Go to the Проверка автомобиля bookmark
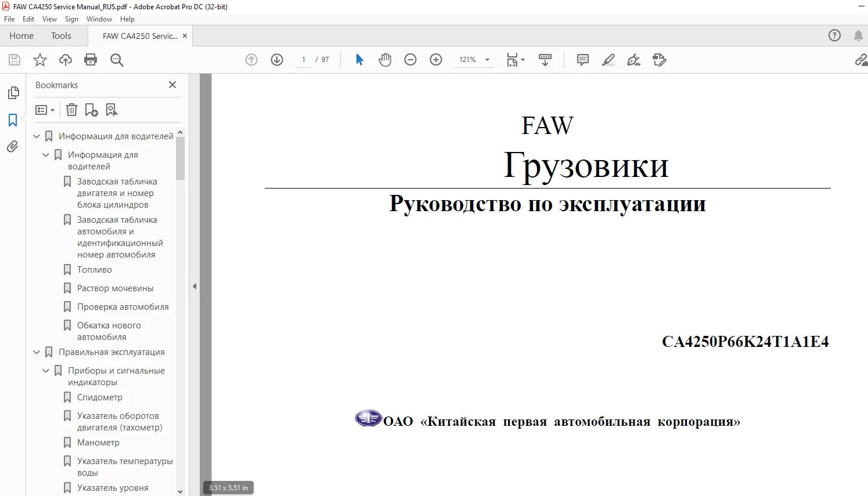Viewport: 868px width, 496px height. 123,307
